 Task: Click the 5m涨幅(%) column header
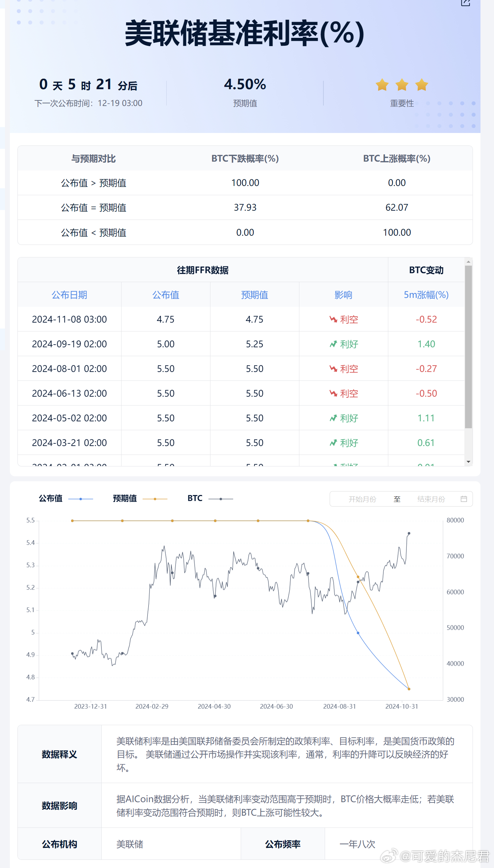click(x=426, y=295)
